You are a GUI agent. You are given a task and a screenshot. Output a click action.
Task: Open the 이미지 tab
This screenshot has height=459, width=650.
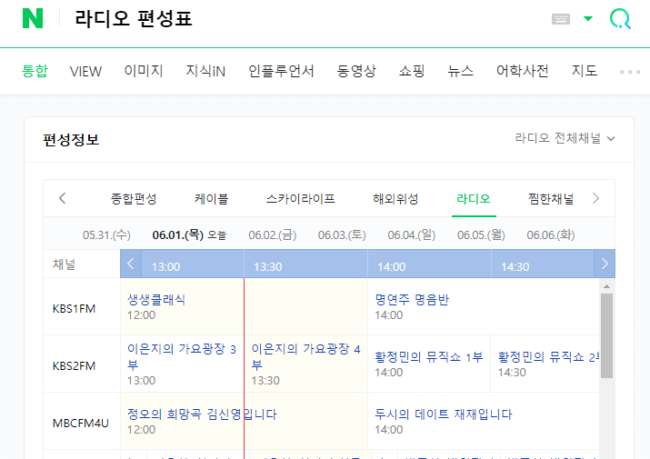[143, 71]
